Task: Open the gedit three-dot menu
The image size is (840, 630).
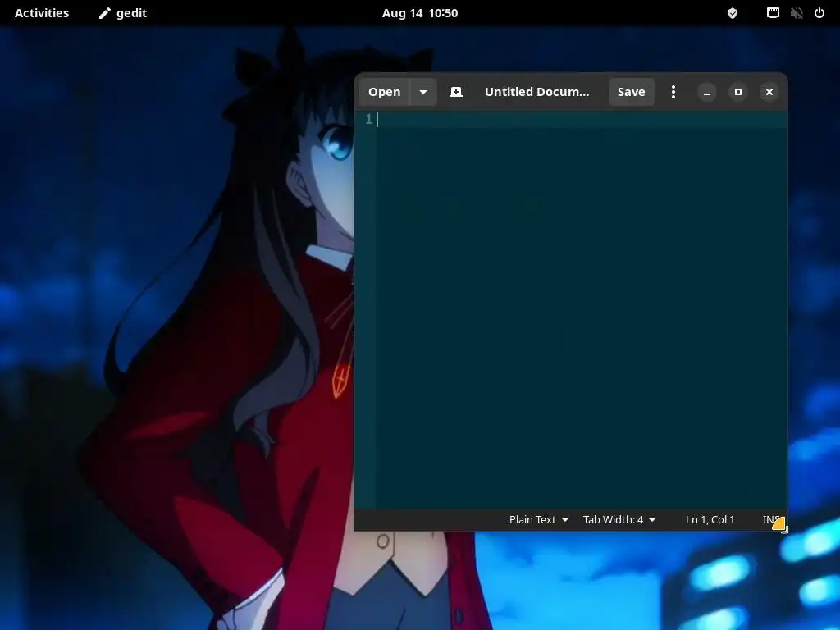Action: click(673, 92)
